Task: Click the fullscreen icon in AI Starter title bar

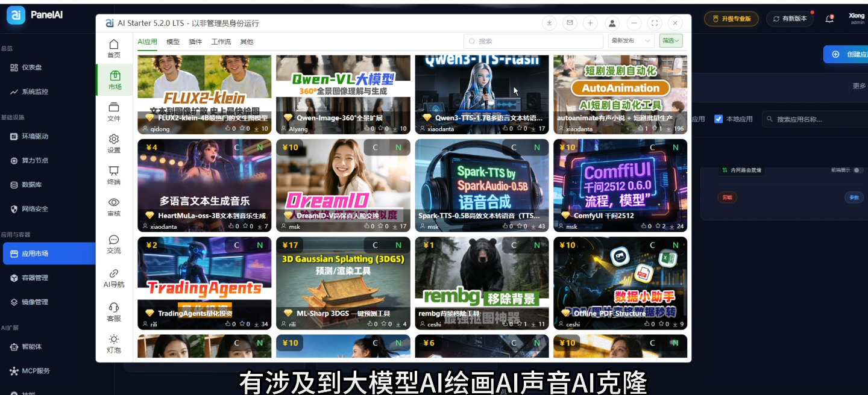Action: point(655,23)
